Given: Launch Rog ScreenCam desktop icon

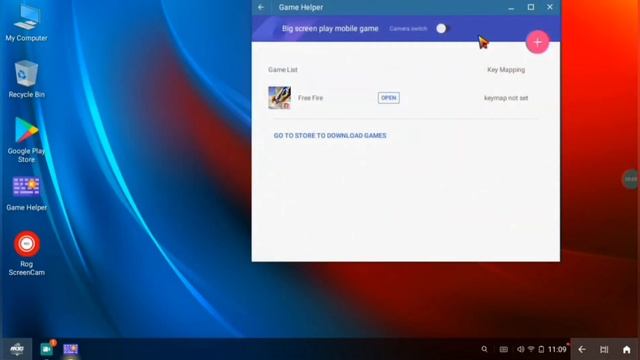Looking at the screenshot, I should pos(27,253).
